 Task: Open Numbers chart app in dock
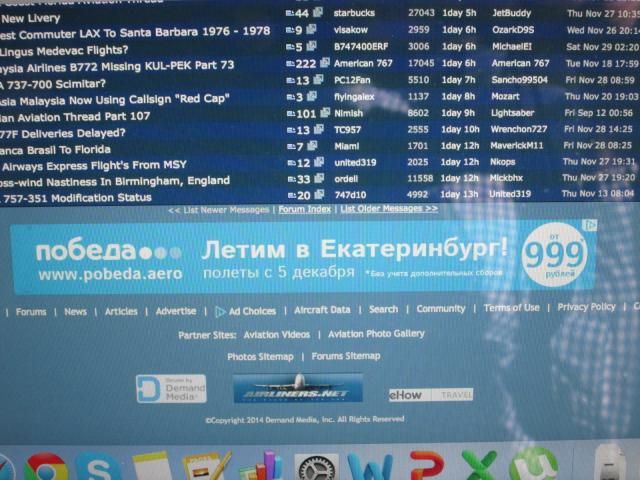(261, 466)
